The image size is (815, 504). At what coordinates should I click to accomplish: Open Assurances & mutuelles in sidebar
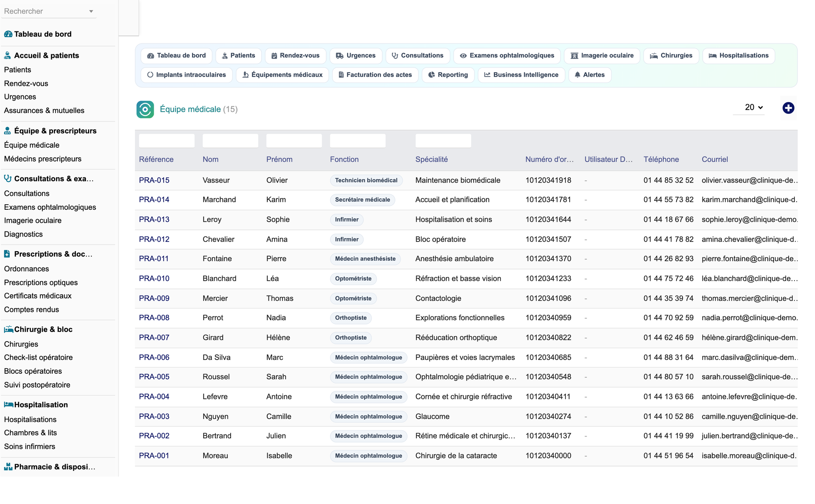click(x=44, y=111)
